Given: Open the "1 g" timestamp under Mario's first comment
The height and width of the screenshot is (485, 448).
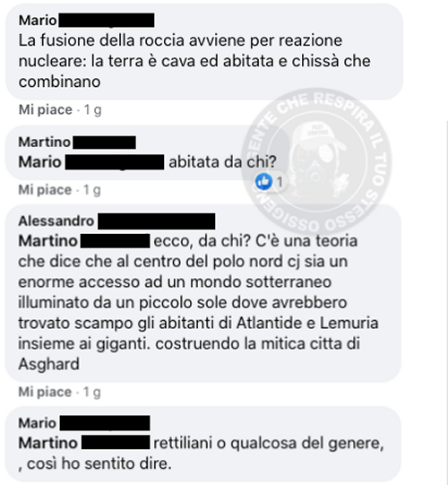Looking at the screenshot, I should click(92, 109).
